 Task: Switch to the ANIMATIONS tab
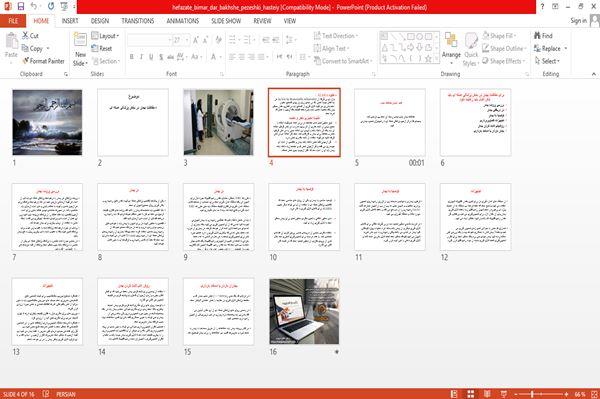tap(183, 21)
